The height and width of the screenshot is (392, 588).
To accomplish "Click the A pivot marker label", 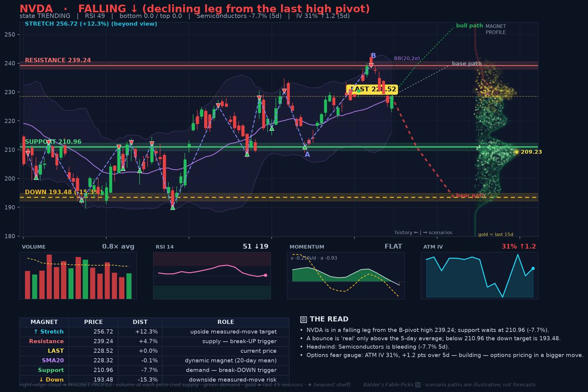I will click(x=307, y=154).
